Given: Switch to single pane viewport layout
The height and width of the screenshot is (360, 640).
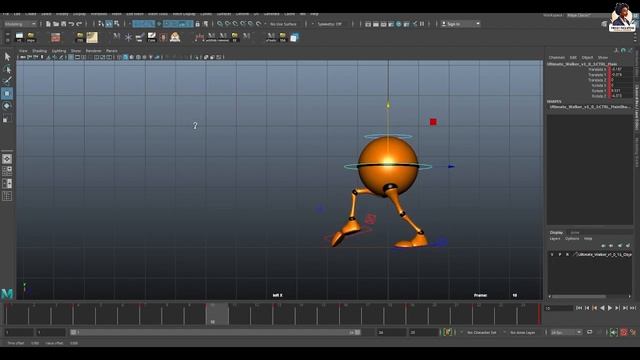Looking at the screenshot, I should point(7,159).
